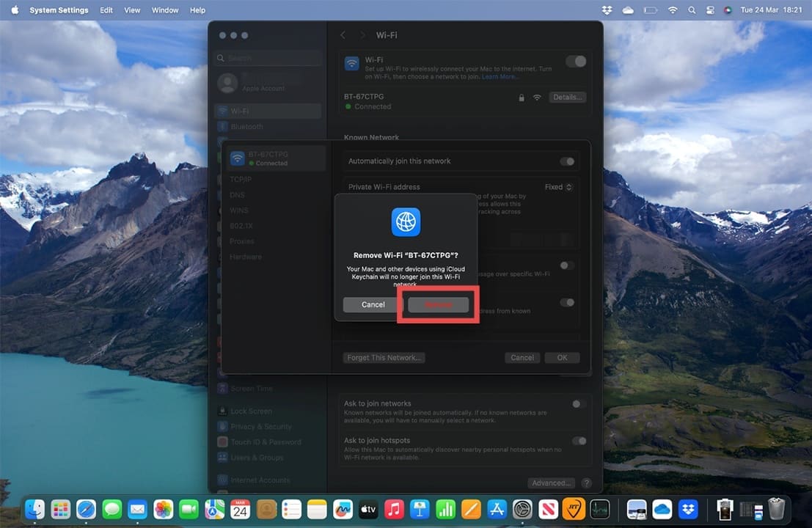Viewport: 812px width, 528px height.
Task: Toggle Ask to join networks switch
Action: [579, 404]
